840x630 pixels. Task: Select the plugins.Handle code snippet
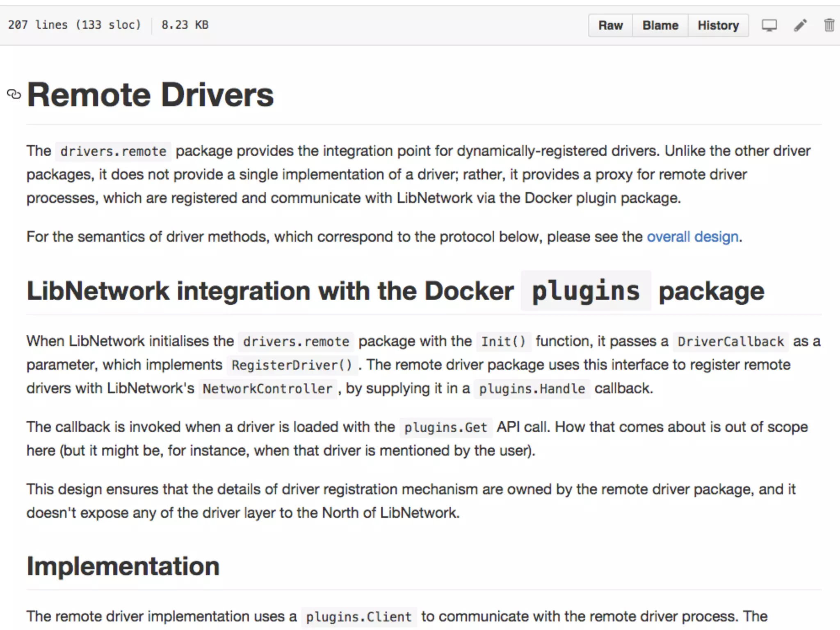click(532, 388)
